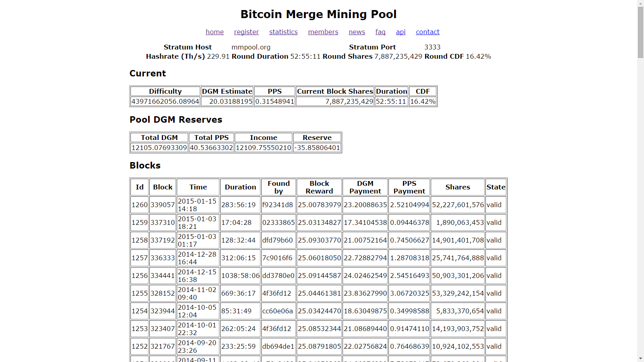This screenshot has height=362, width=644.
Task: Visit the members page
Action: 323,32
